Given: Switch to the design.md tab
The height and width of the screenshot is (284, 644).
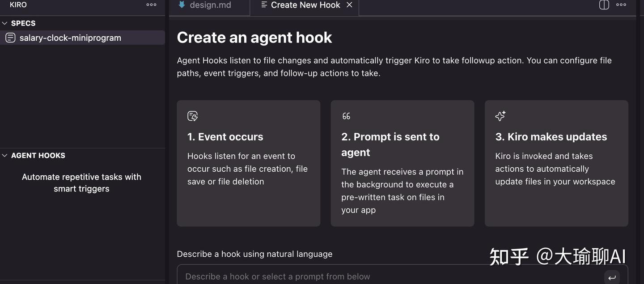Looking at the screenshot, I should (210, 5).
